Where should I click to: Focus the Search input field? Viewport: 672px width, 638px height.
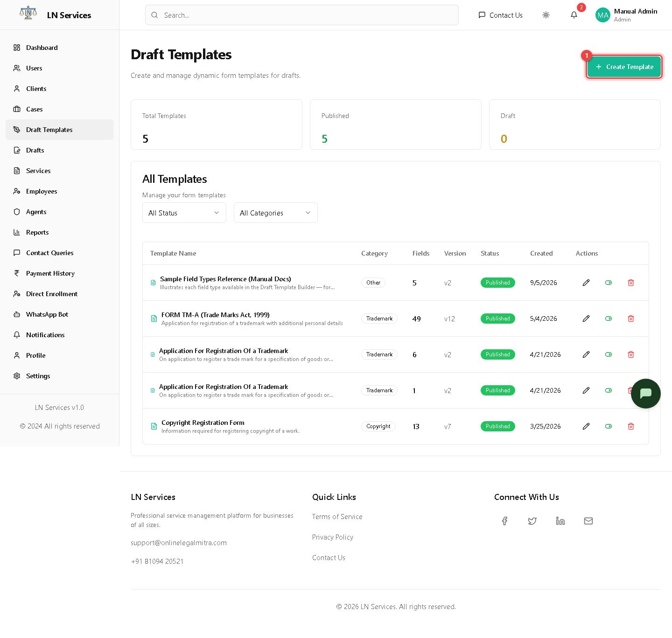[302, 15]
